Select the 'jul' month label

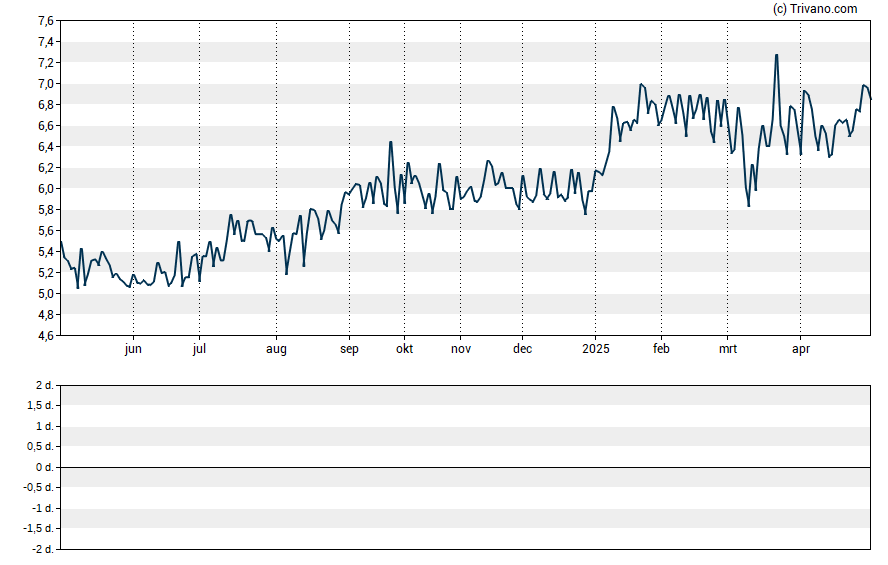click(x=199, y=349)
